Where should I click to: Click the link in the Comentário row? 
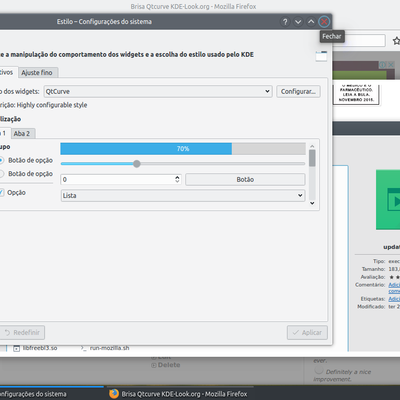394,288
